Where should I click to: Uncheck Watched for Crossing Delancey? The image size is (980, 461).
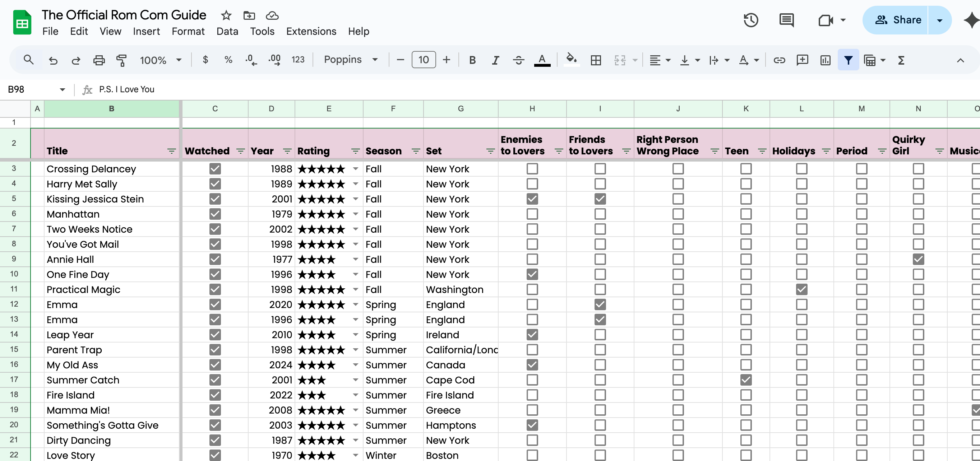[x=215, y=168]
